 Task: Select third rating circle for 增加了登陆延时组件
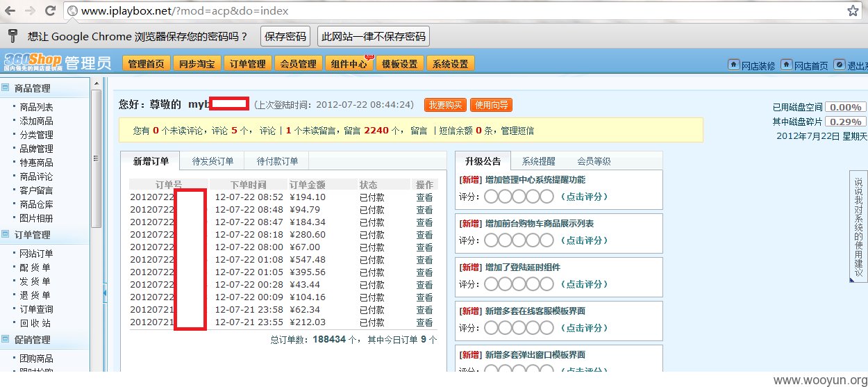[519, 284]
